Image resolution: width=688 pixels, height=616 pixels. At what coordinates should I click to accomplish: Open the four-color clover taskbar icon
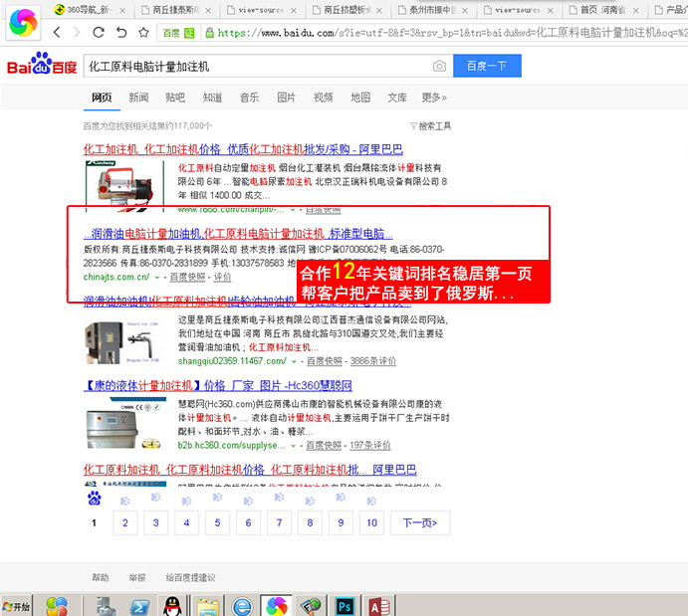tap(57, 607)
